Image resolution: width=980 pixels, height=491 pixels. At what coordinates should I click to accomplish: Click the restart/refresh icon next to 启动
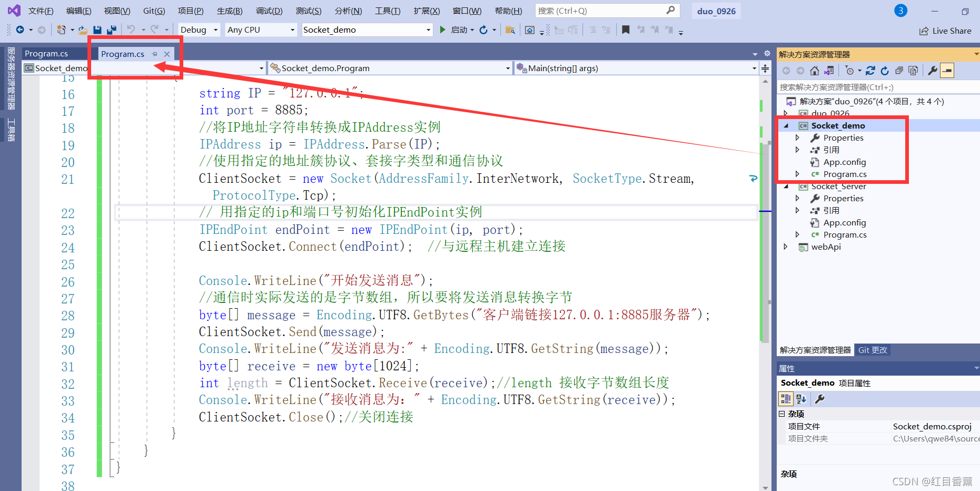(x=483, y=30)
